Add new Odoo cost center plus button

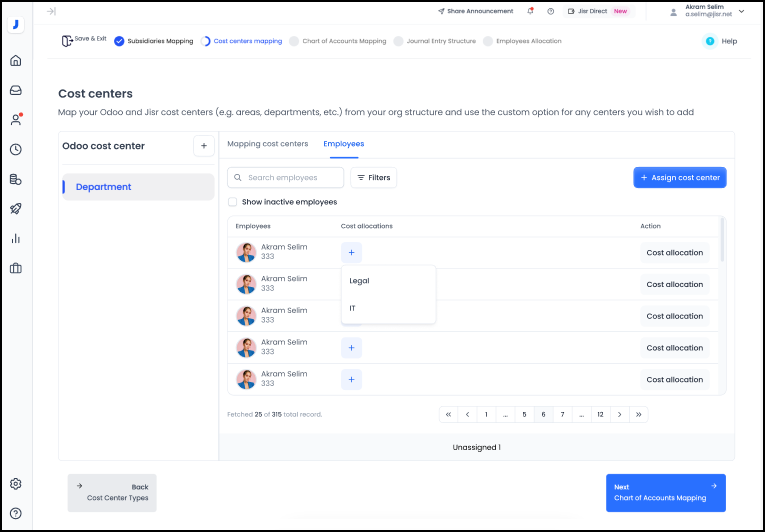coord(203,146)
